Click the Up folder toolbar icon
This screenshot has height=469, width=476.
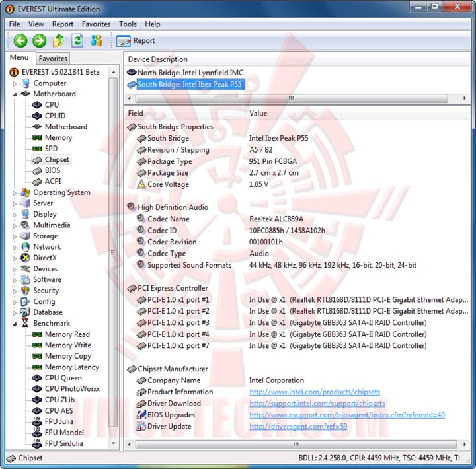58,41
